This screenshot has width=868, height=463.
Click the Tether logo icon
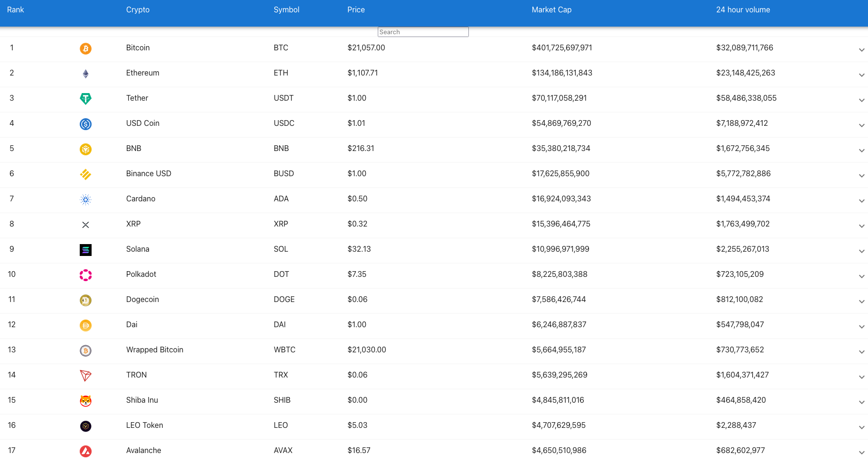tap(85, 99)
